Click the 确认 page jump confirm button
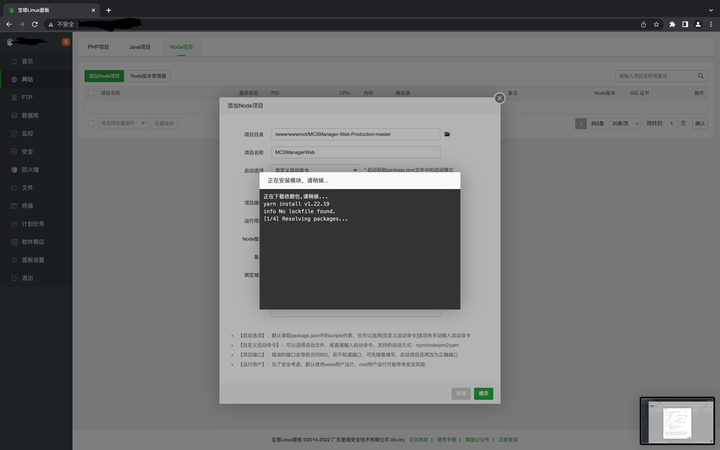This screenshot has height=450, width=720. 700,124
